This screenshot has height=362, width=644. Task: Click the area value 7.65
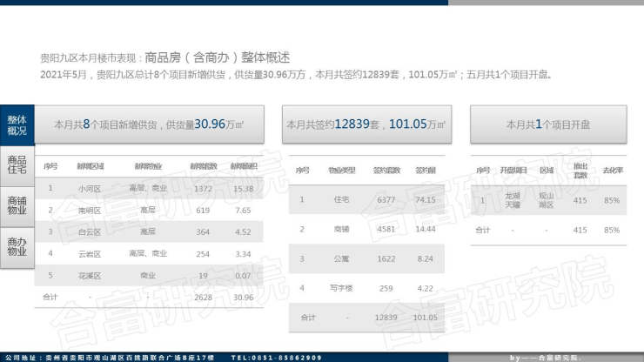pyautogui.click(x=243, y=211)
